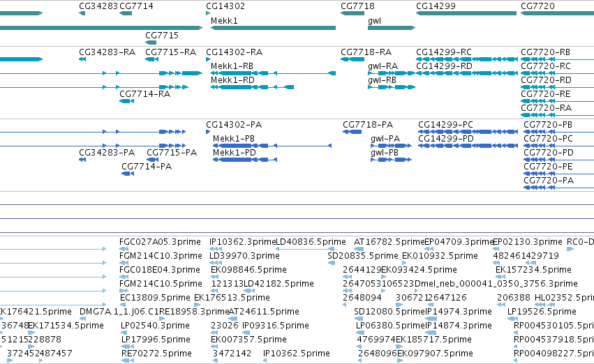Click the AT16782.5prime EST label
The image size is (594, 364).
389,242
